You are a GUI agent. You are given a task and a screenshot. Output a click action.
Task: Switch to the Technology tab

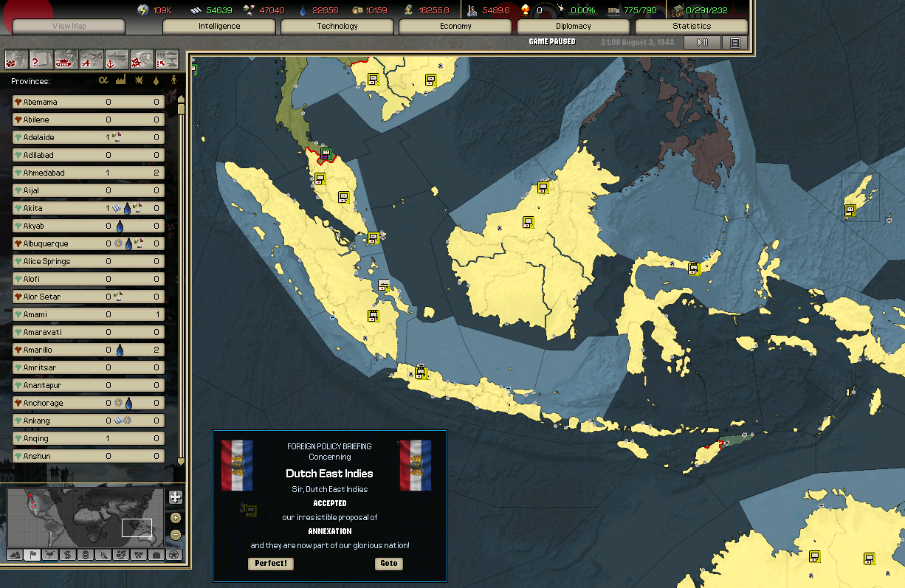pyautogui.click(x=337, y=27)
